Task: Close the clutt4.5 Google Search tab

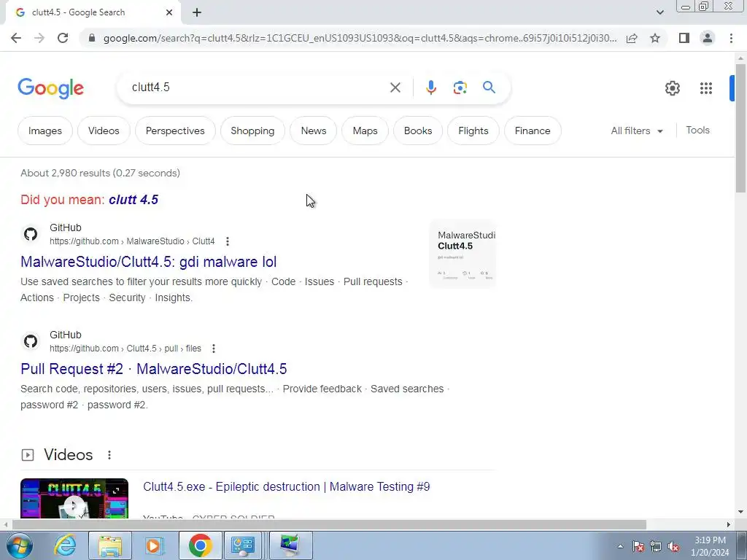Action: (169, 13)
